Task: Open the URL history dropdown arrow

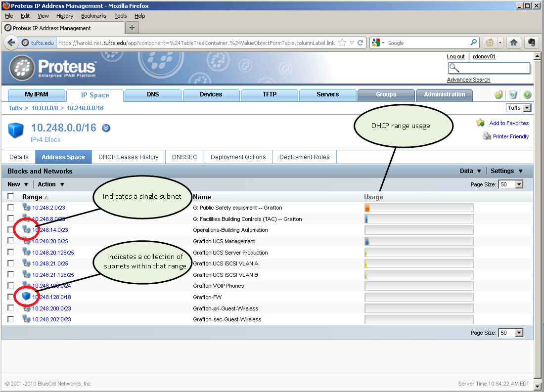Action: (352, 43)
